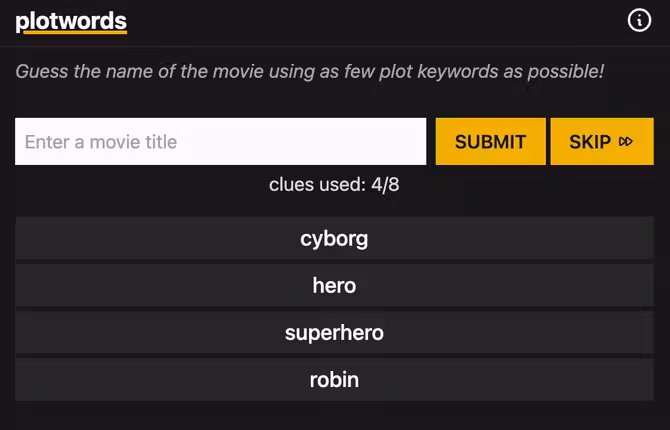Focus the movie title input field
This screenshot has width=670, height=430.
click(220, 142)
